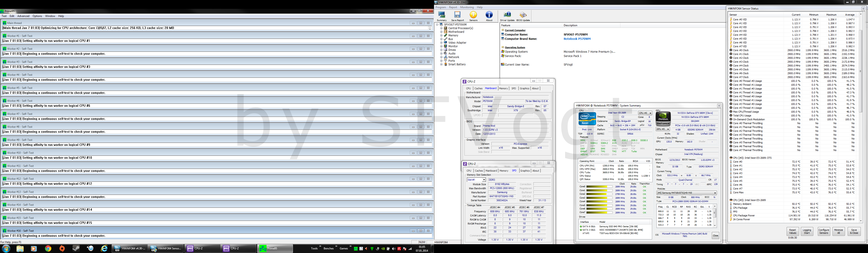Restore the Worker #1 Self-Test child window
This screenshot has width=868, height=253.
pos(420,36)
